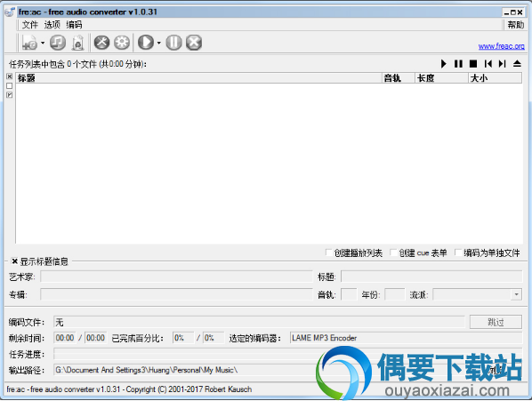Start encoding with the play toolbar icon

point(146,43)
